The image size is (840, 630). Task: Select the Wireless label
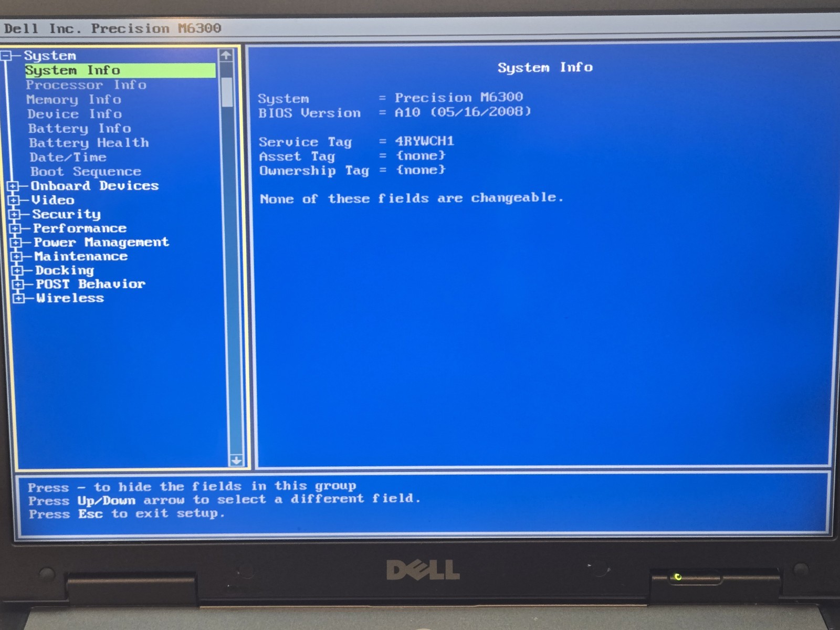(x=70, y=298)
